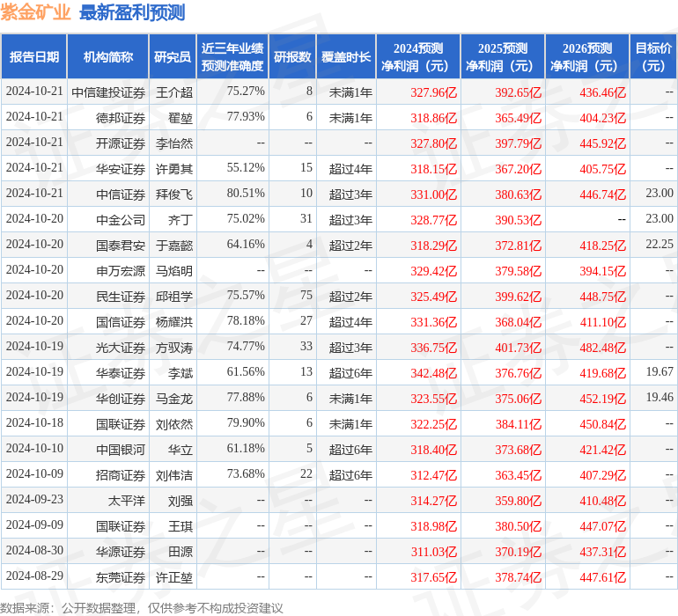Screen dimensions: 678x616
Task: Click the 2025 forecast 401.73亿
Action: [x=518, y=348]
